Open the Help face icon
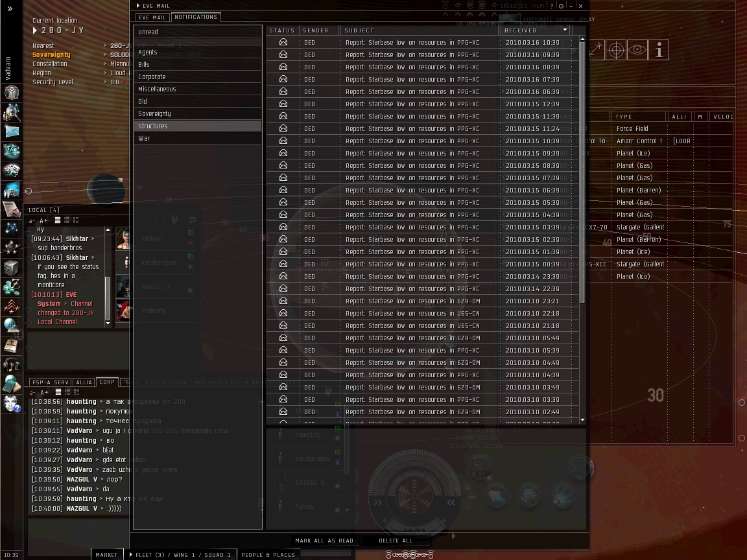Viewport: 747px width, 560px height. click(x=12, y=404)
